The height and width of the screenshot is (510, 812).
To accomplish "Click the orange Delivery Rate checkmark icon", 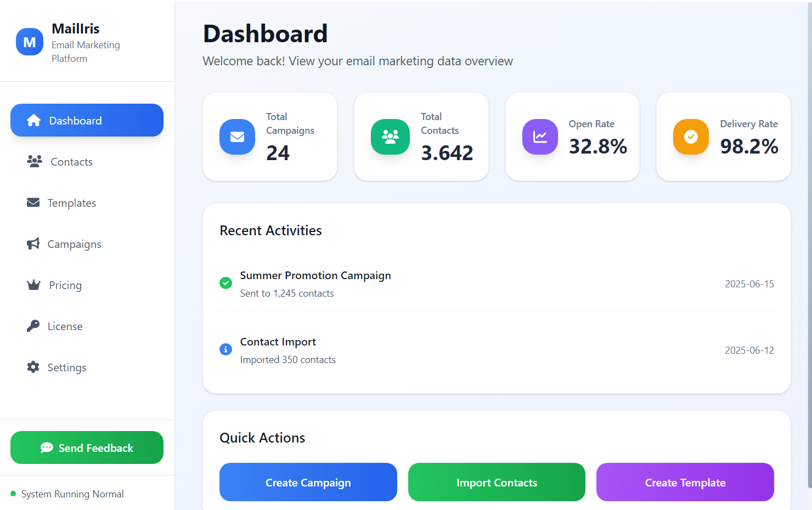I will [691, 137].
